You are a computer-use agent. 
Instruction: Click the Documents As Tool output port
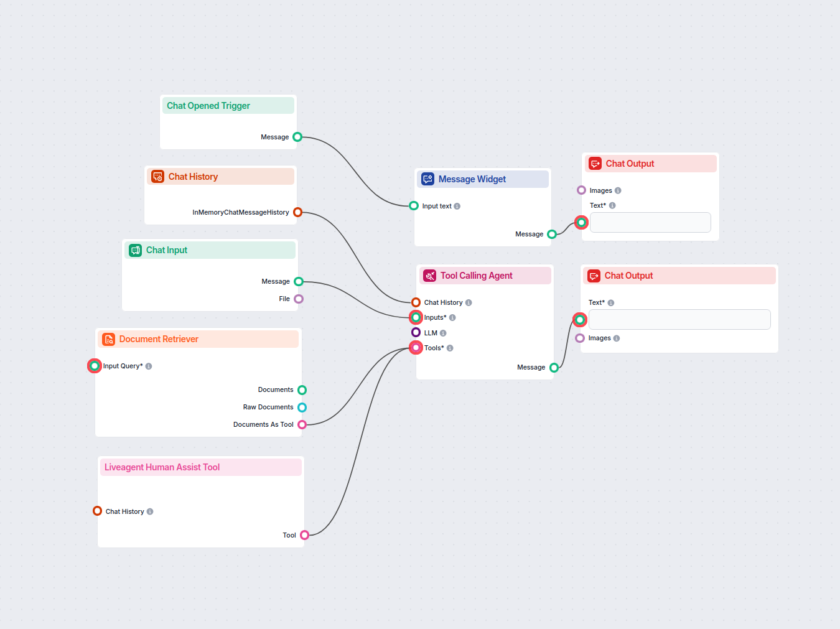[302, 424]
